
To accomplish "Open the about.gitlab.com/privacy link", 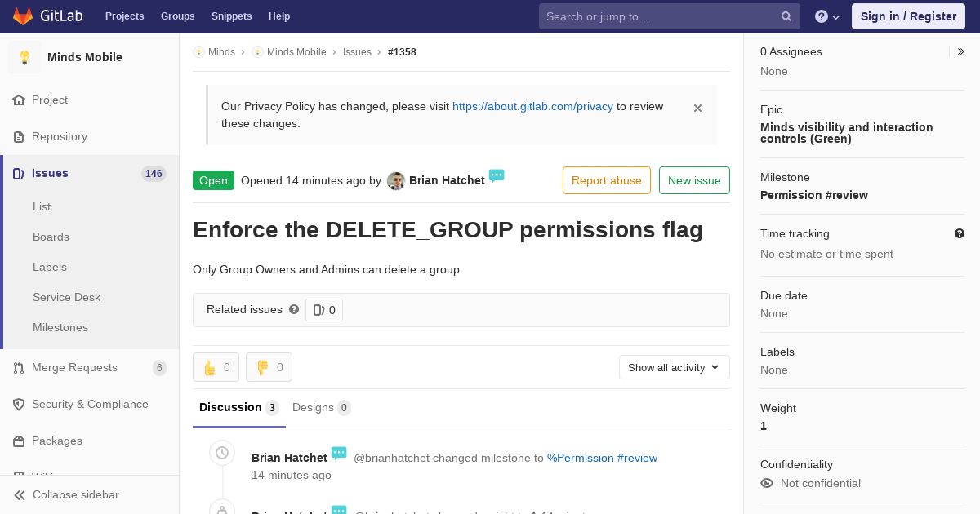I will [x=532, y=106].
